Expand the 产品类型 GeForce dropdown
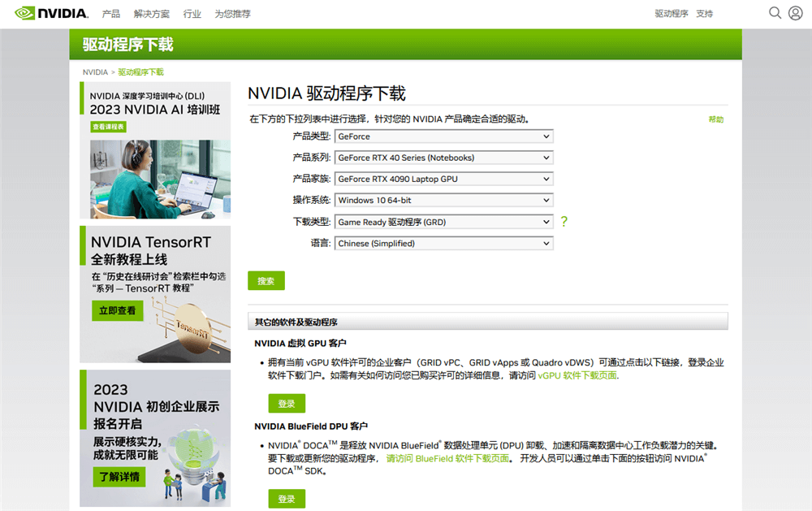This screenshot has height=511, width=812. 443,136
